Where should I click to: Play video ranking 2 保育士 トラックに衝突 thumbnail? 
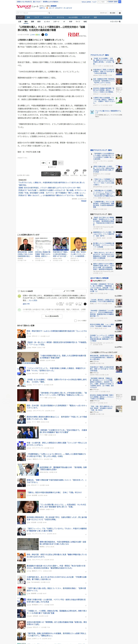(x=119, y=235)
